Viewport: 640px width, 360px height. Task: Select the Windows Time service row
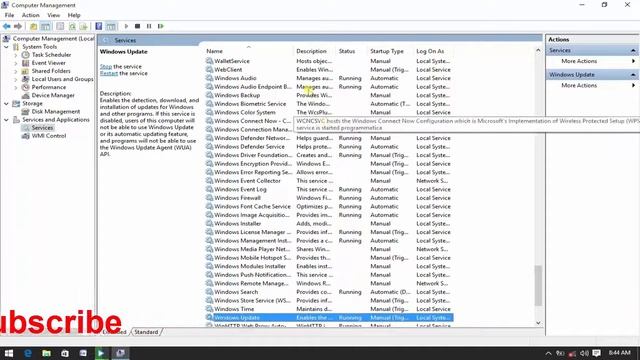[x=329, y=309]
